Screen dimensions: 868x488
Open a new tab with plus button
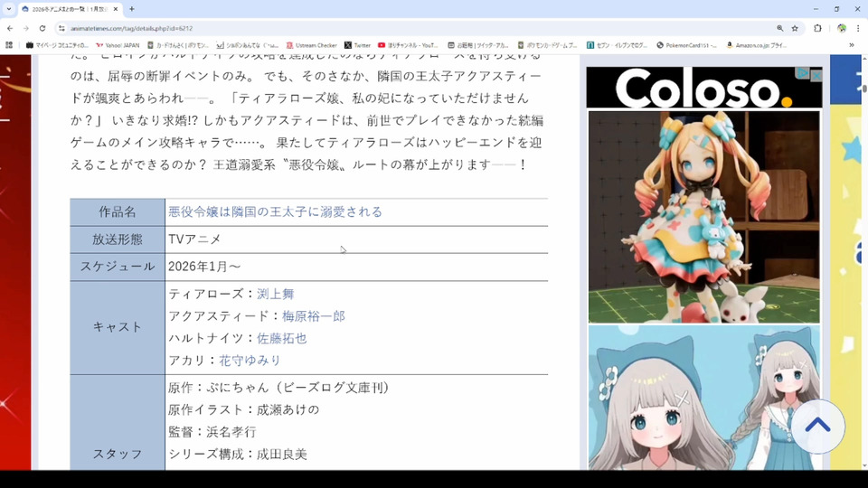132,9
